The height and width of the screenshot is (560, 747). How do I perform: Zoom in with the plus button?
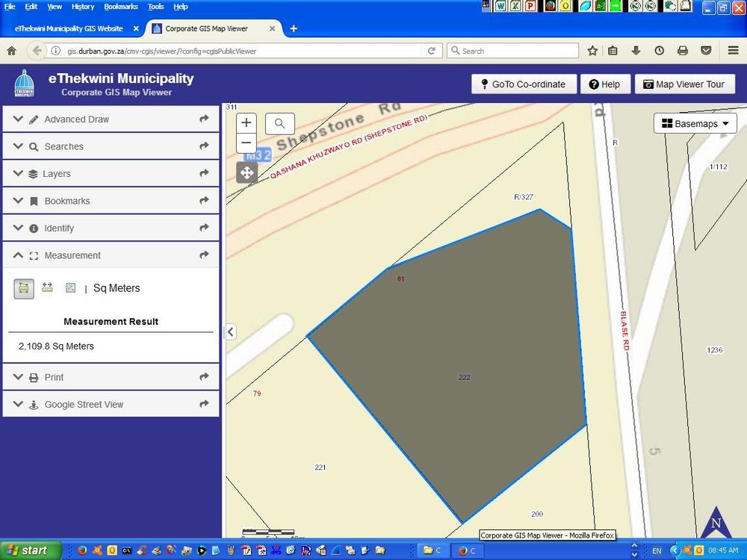247,123
